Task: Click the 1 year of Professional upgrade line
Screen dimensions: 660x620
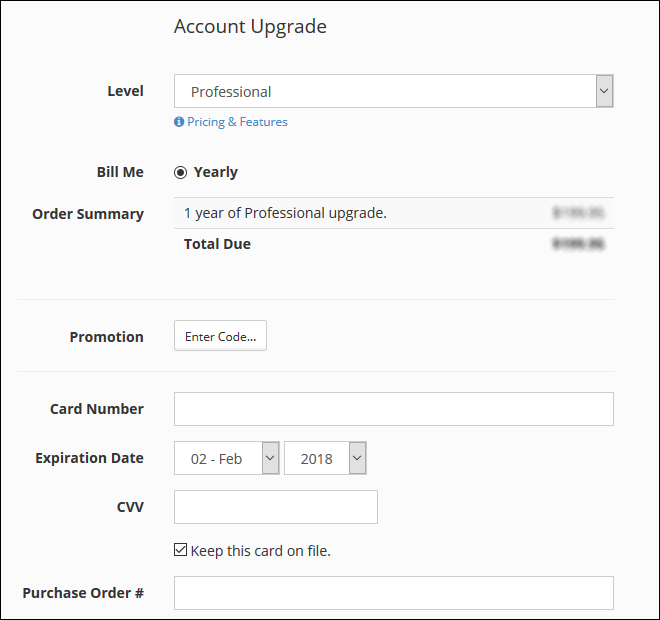Action: pos(285,213)
